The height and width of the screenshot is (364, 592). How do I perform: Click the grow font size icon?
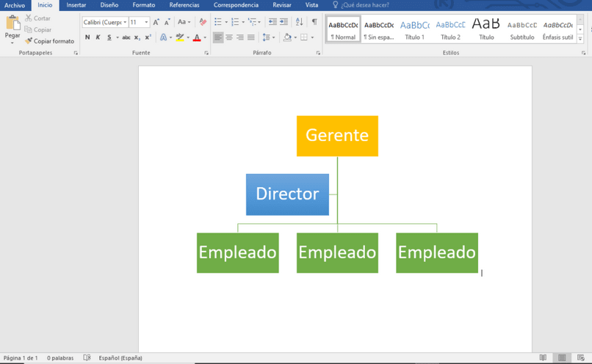tap(156, 22)
